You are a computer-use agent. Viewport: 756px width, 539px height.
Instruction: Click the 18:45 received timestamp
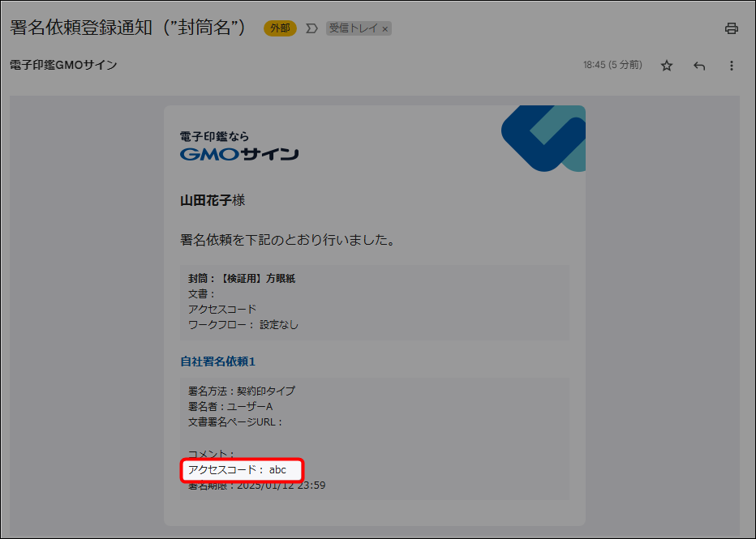(612, 65)
